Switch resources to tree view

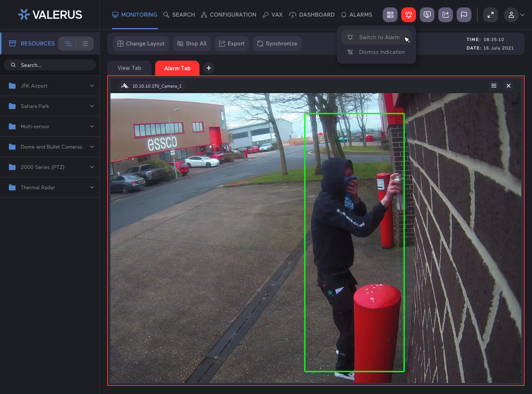[68, 44]
